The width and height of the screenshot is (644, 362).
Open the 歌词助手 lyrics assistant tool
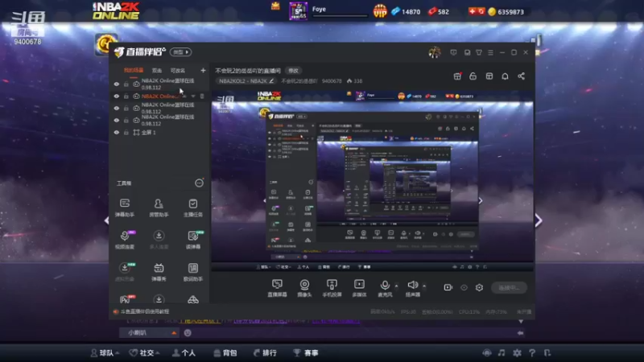click(192, 272)
